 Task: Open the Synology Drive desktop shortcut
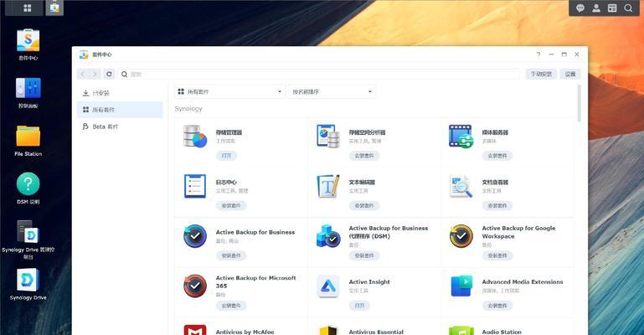click(28, 284)
